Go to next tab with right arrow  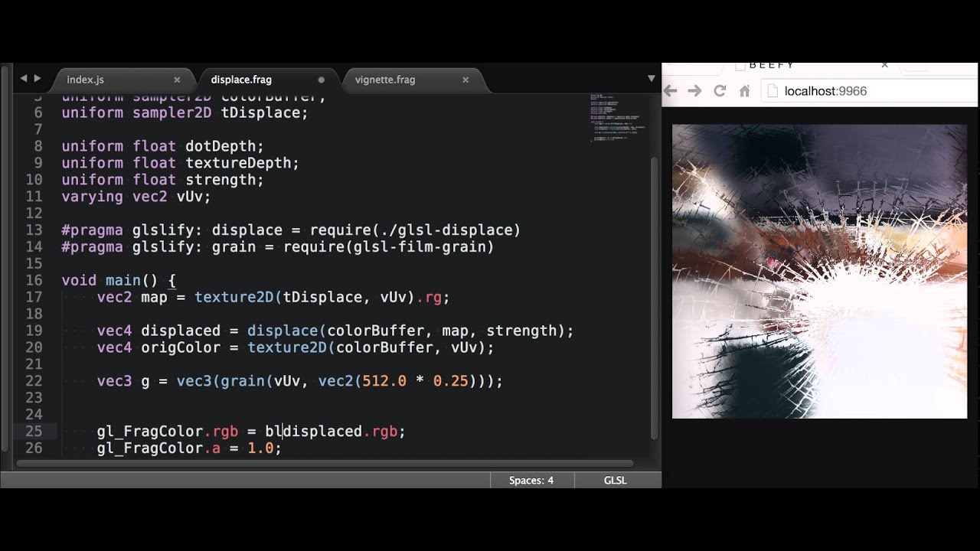[37, 78]
